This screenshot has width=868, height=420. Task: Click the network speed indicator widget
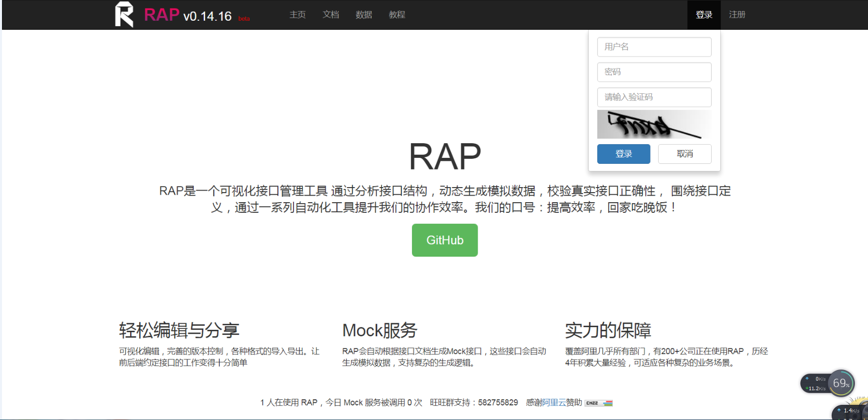tap(815, 384)
